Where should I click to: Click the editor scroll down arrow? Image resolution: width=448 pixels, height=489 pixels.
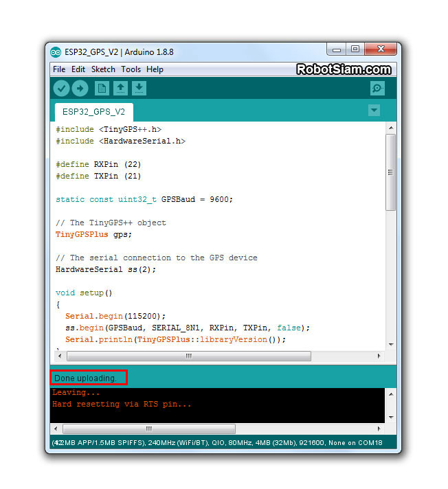390,345
